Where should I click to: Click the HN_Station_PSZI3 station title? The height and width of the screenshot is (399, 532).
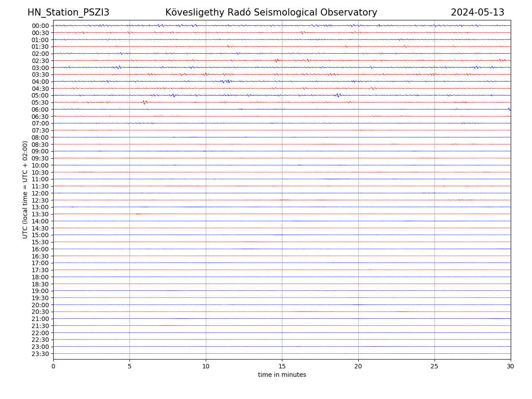pyautogui.click(x=68, y=12)
